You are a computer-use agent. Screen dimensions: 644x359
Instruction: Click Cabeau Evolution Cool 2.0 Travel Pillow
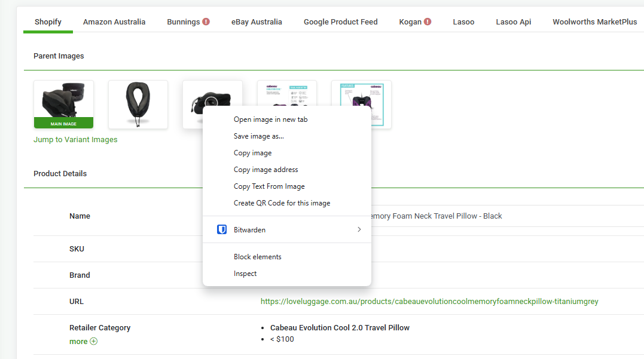[340, 328]
